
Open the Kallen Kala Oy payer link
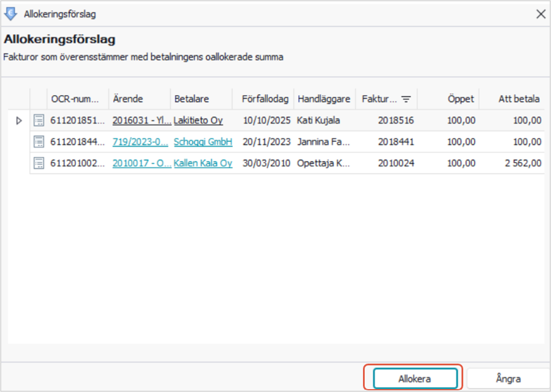click(203, 163)
